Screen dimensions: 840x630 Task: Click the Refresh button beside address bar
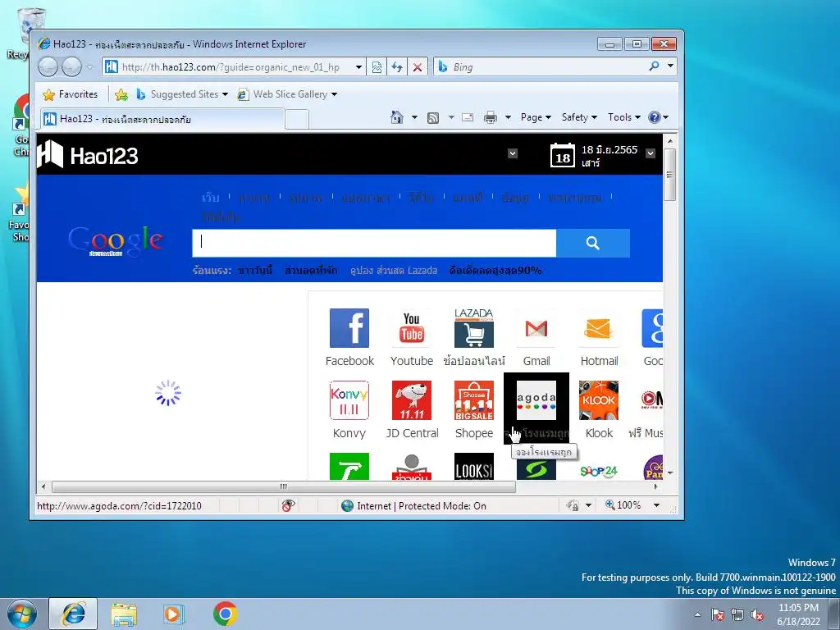click(397, 67)
